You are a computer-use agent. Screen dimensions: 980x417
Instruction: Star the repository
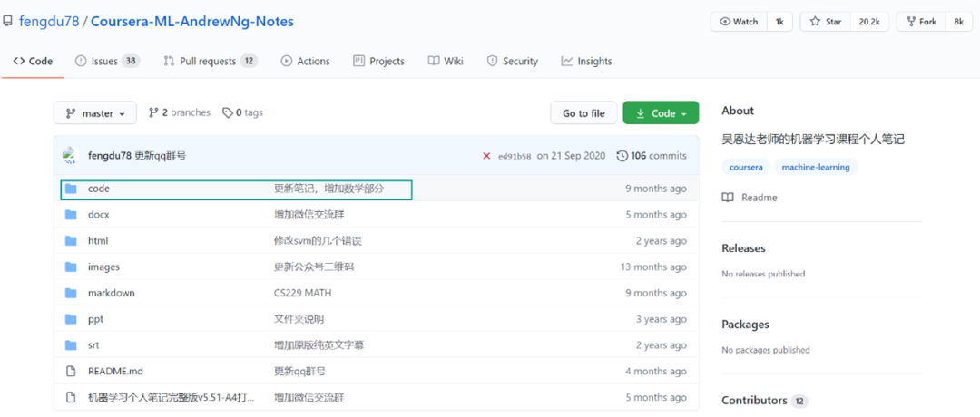826,21
